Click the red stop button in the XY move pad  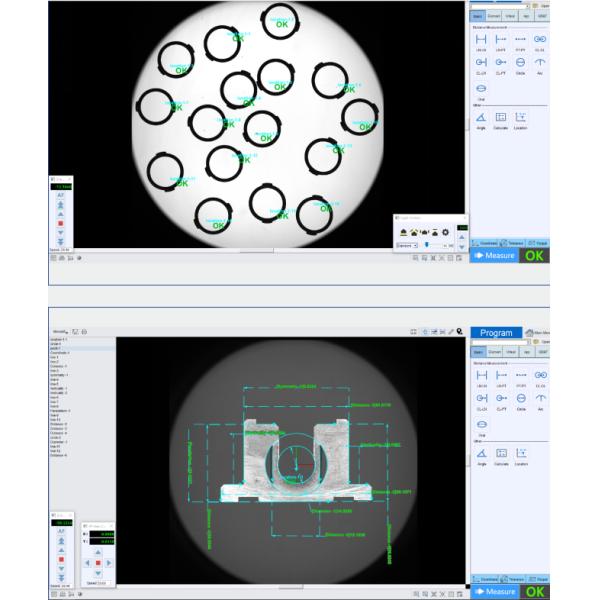click(x=97, y=562)
